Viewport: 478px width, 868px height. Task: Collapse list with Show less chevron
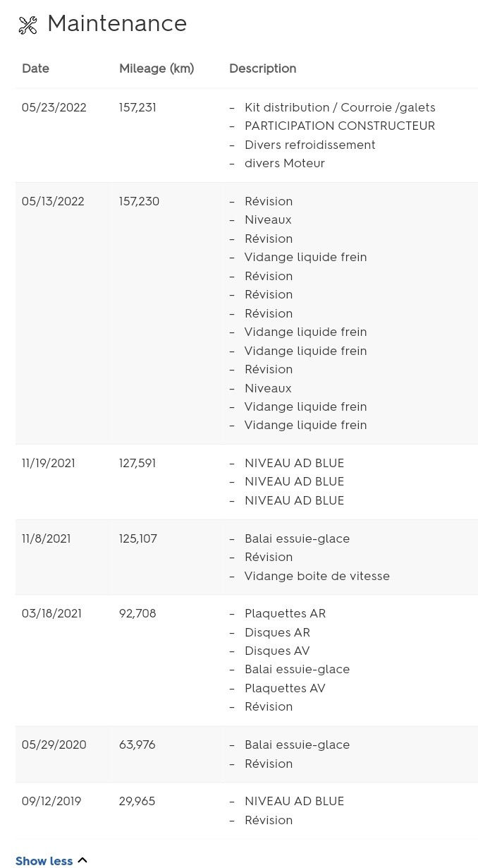pos(82,860)
